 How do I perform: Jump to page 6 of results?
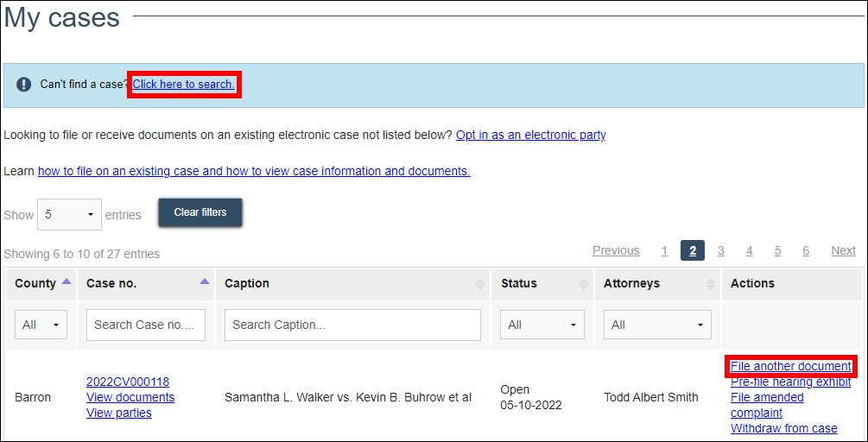(806, 251)
